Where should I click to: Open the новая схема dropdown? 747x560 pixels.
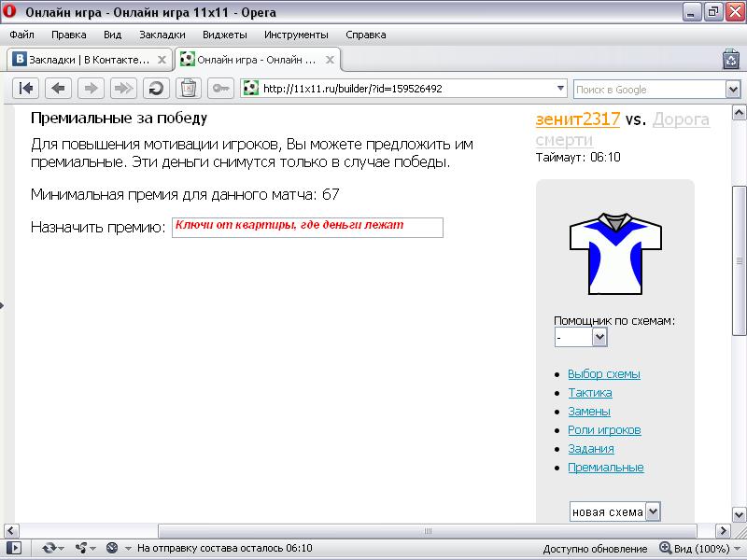coord(653,511)
